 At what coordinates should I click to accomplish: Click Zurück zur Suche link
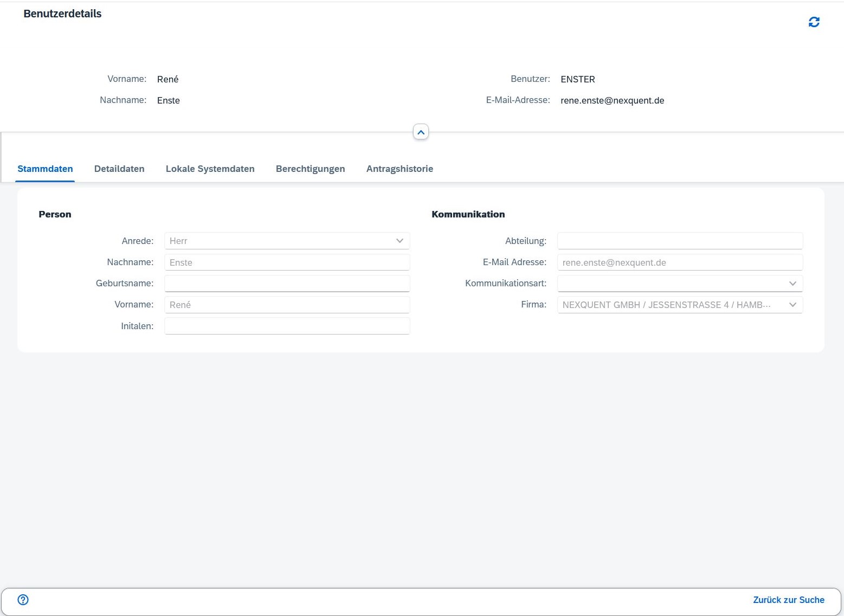(x=788, y=600)
